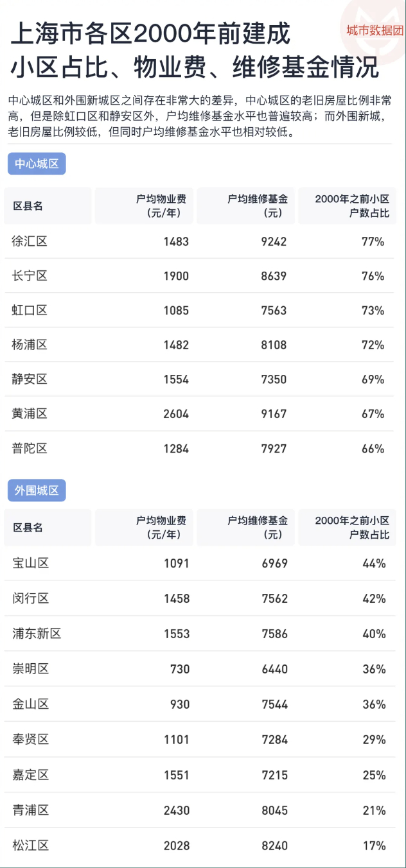Select the 徐汇区 row name

point(30,241)
